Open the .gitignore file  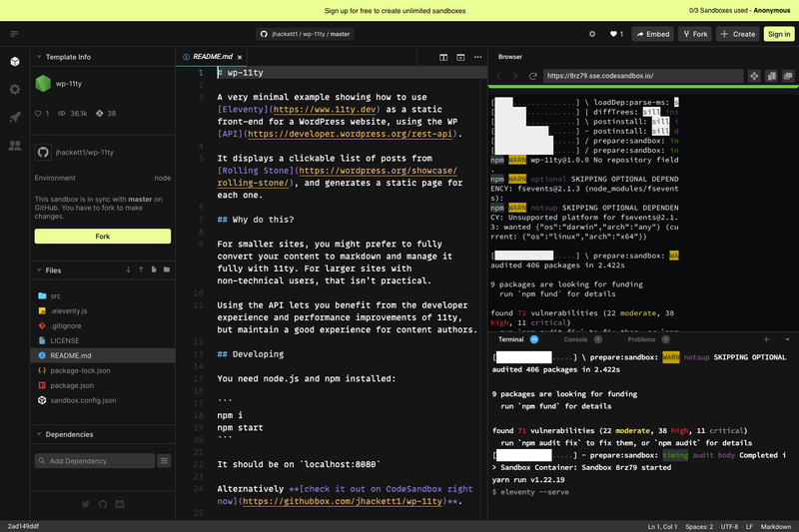point(103,325)
